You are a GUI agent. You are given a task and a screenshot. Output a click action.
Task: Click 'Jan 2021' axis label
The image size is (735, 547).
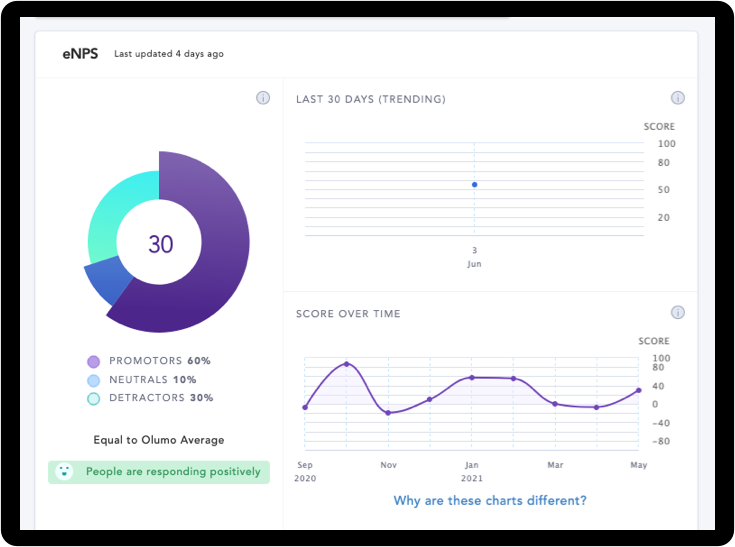pos(472,472)
